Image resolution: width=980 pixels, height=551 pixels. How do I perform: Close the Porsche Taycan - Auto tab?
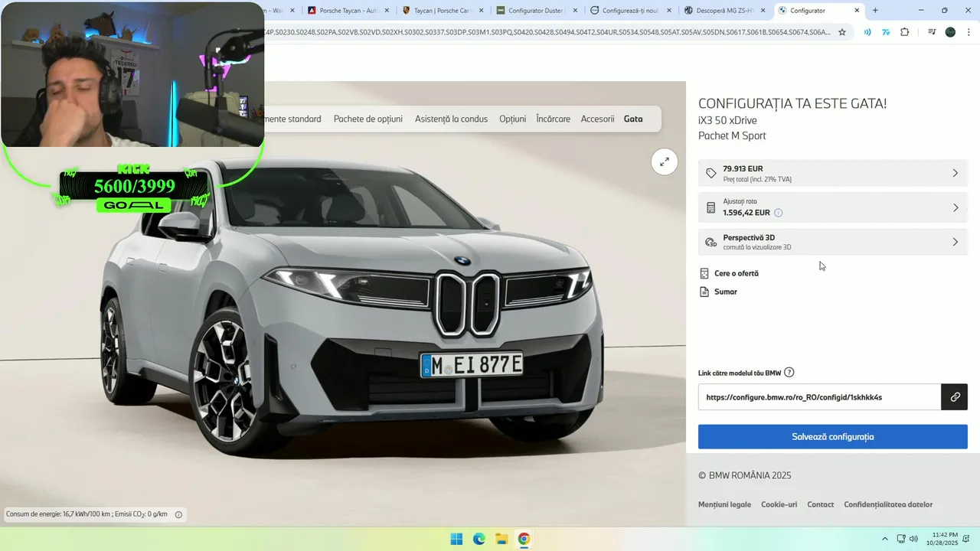coord(387,11)
